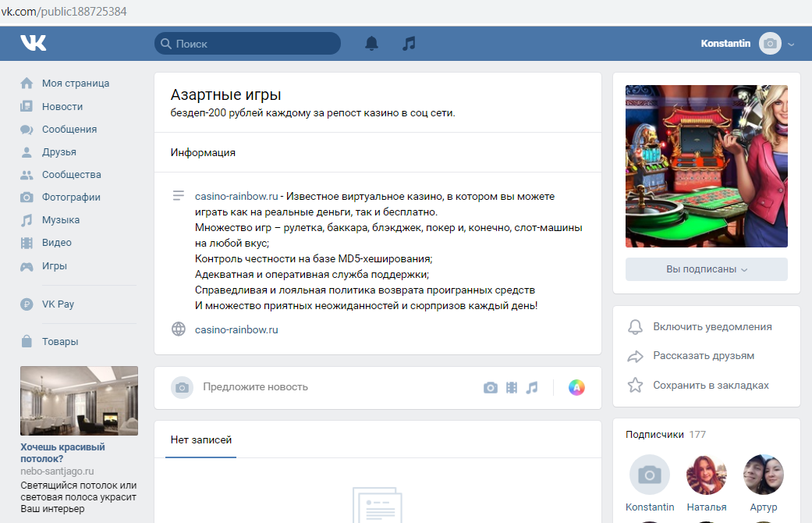Click casino-rainbow.ru link in description text

coord(236,197)
